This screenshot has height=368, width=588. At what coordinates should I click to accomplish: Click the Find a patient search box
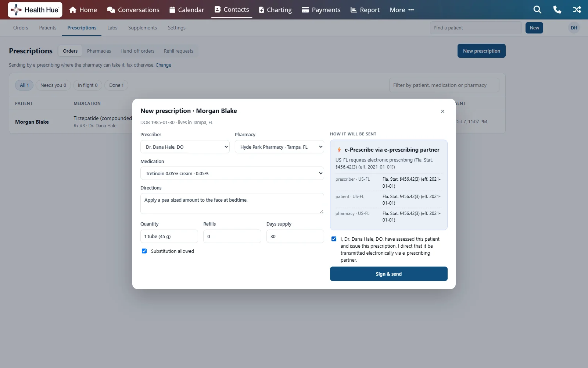[x=476, y=28]
